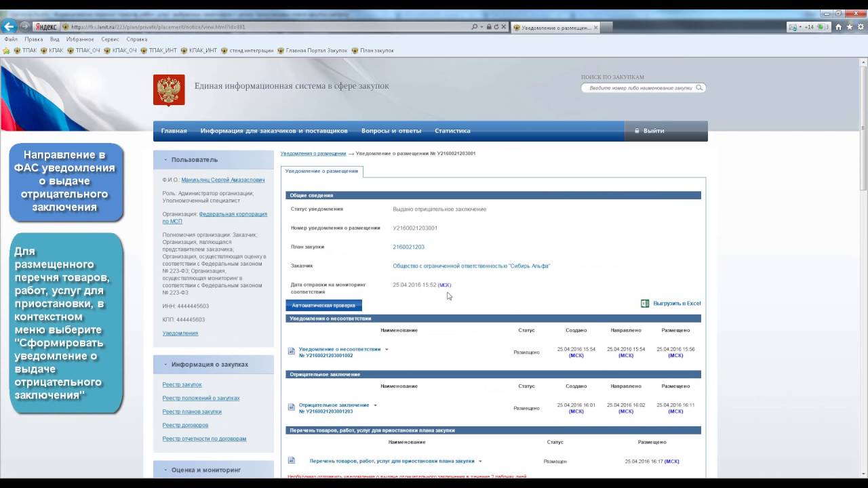Open ТПАК_ИНТ bookmark in favorites bar
Image resolution: width=868 pixels, height=488 pixels.
pyautogui.click(x=159, y=50)
